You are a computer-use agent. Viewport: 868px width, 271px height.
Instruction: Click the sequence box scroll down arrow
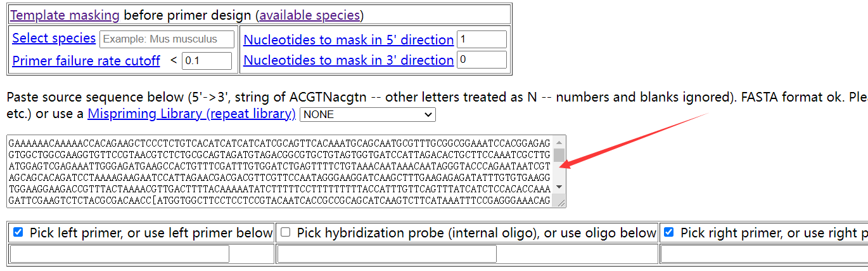tap(559, 187)
